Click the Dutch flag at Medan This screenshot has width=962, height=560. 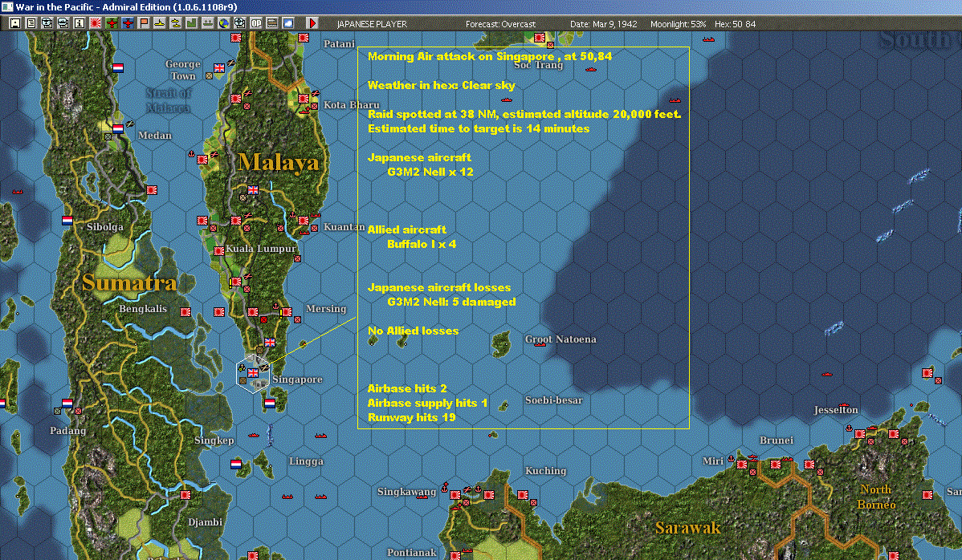coord(118,129)
